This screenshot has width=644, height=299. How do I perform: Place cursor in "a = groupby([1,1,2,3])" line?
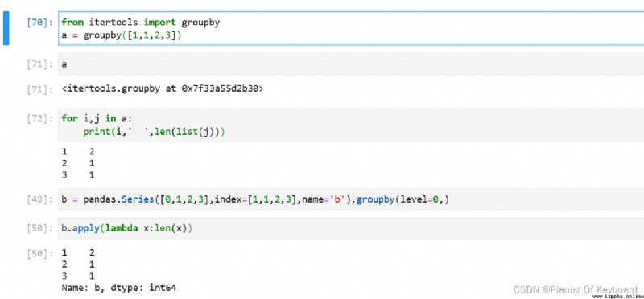(122, 35)
